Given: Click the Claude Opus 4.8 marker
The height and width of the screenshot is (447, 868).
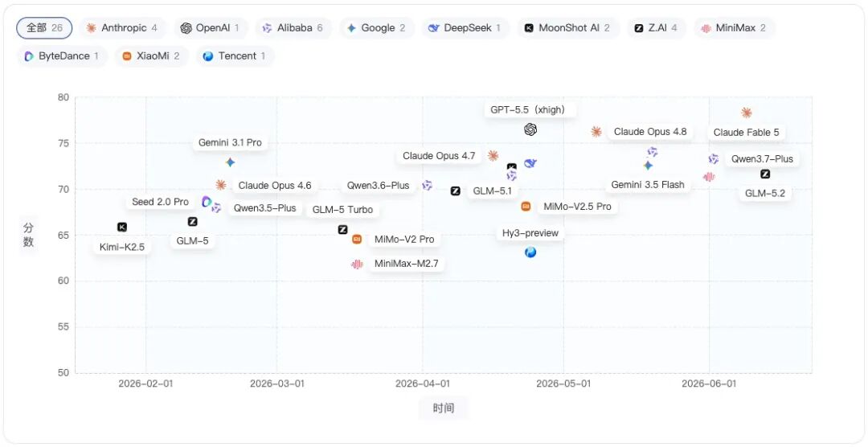Looking at the screenshot, I should (596, 131).
